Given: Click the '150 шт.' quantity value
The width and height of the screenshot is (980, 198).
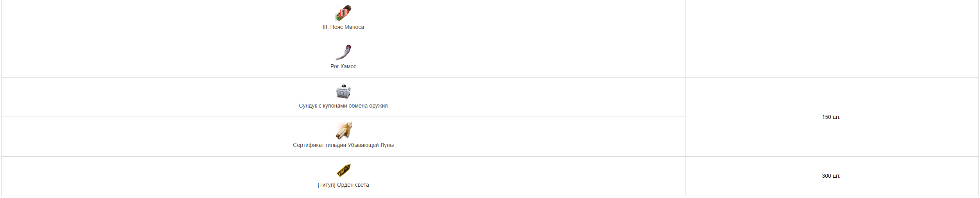Looking at the screenshot, I should [831, 117].
